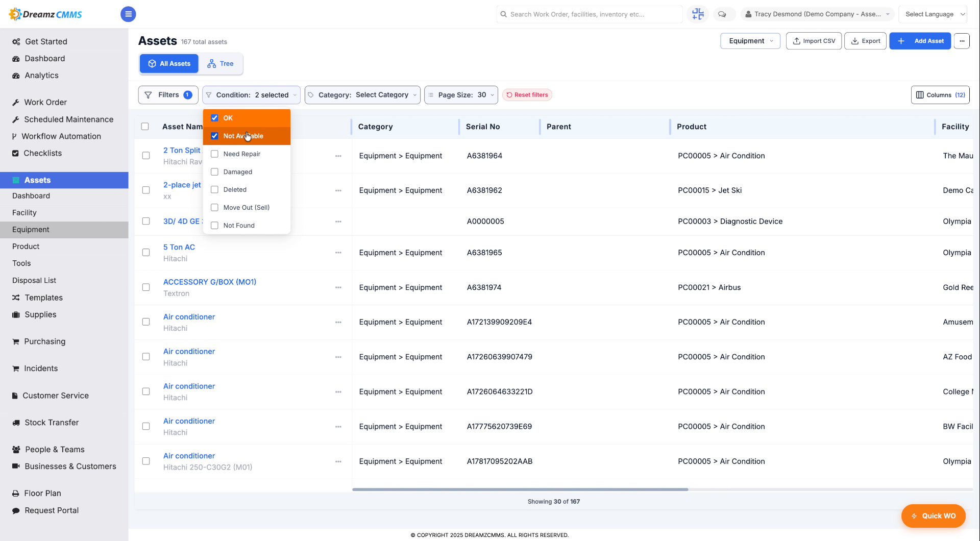Toggle the sidebar hamburger menu button

coord(128,14)
